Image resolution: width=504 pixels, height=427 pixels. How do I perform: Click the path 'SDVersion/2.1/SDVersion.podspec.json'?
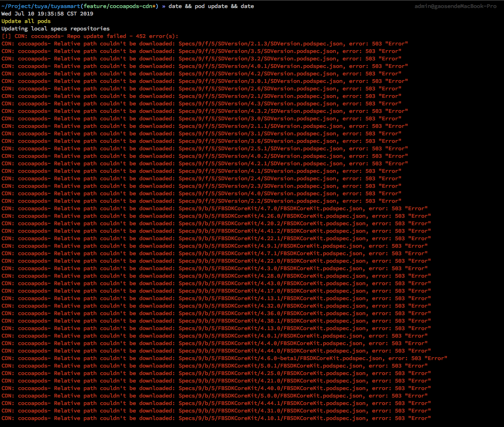pyautogui.click(x=277, y=96)
